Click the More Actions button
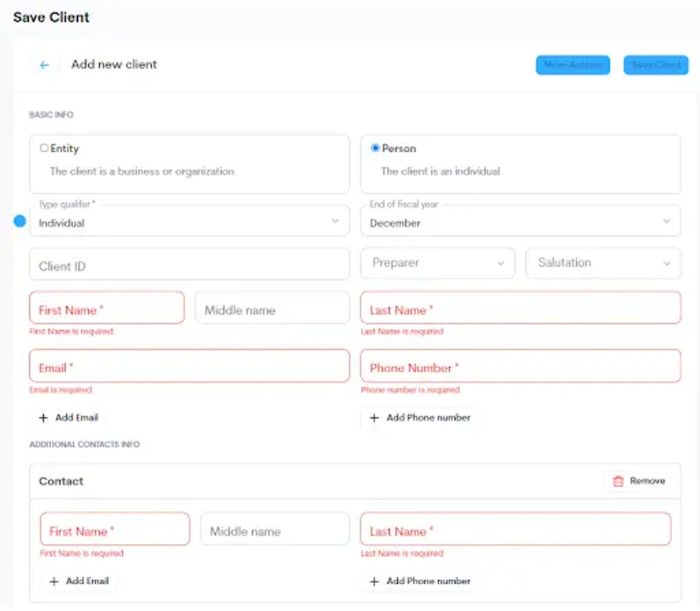This screenshot has height=611, width=700. pyautogui.click(x=572, y=65)
